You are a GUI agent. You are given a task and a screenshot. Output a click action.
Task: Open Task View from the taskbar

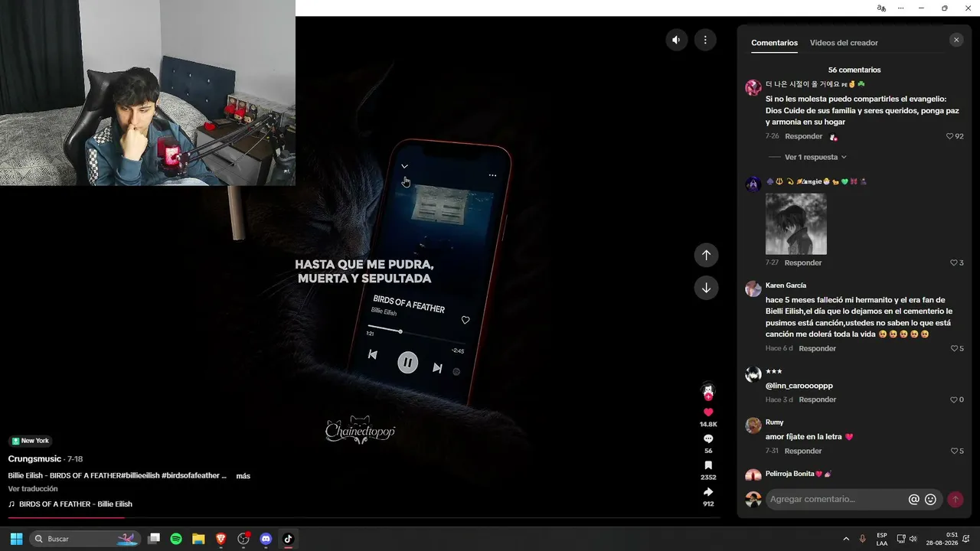[x=154, y=539]
